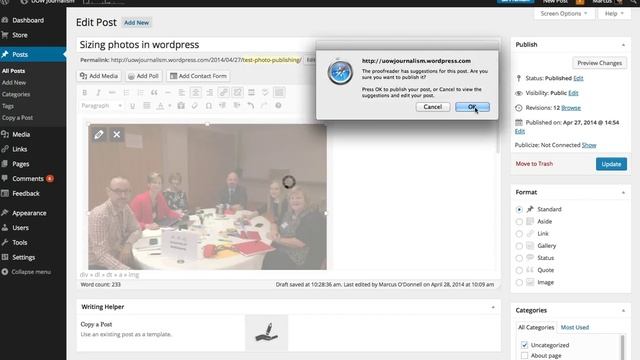Open the text color picker arrow
Viewport: 640px width, 360px height.
pyautogui.click(x=169, y=106)
